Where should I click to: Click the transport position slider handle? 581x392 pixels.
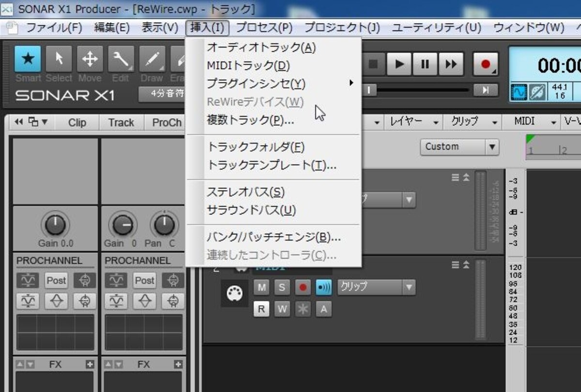[369, 90]
